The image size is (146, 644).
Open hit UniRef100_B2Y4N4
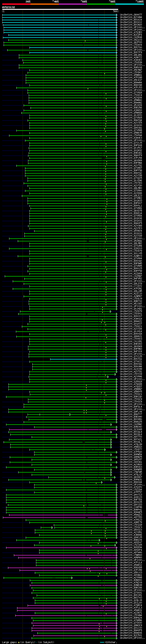(x=131, y=17)
